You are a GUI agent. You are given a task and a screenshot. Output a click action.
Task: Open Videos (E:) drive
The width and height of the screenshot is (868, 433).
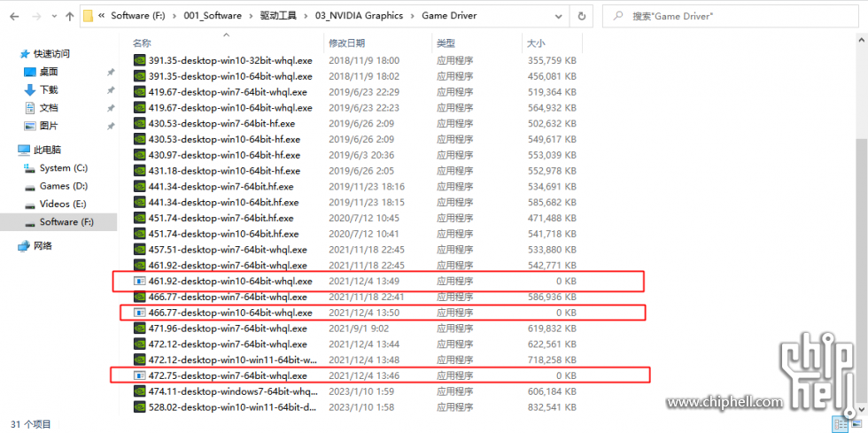point(63,204)
